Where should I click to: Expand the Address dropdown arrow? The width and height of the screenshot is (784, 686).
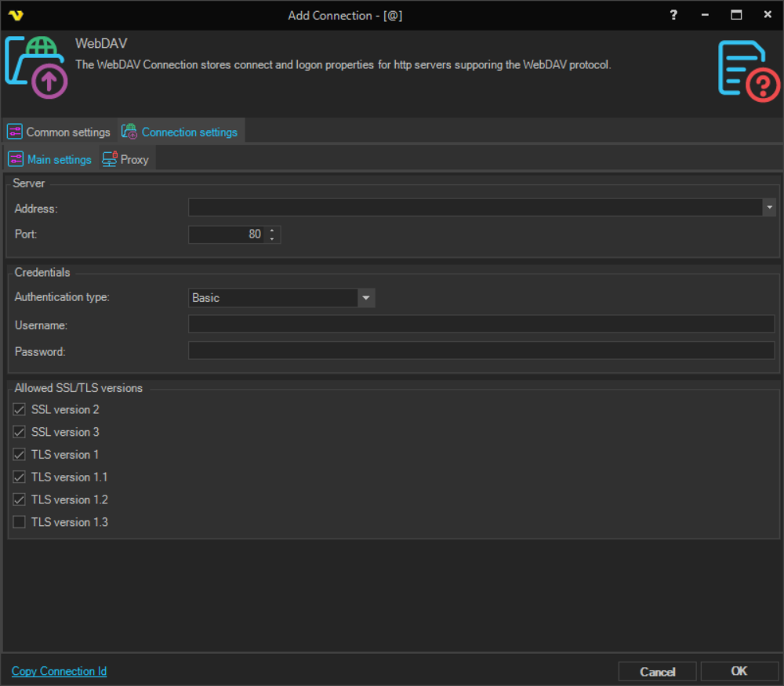point(769,207)
